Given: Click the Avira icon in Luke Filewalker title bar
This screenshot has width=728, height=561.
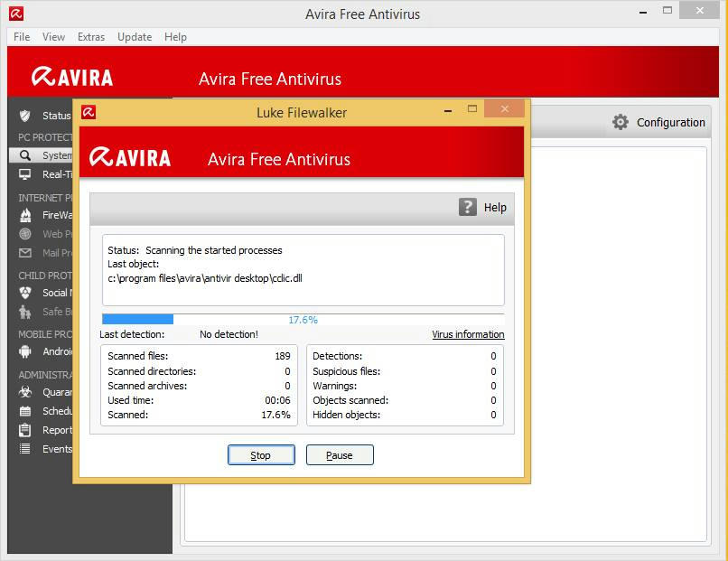Looking at the screenshot, I should pos(89,112).
